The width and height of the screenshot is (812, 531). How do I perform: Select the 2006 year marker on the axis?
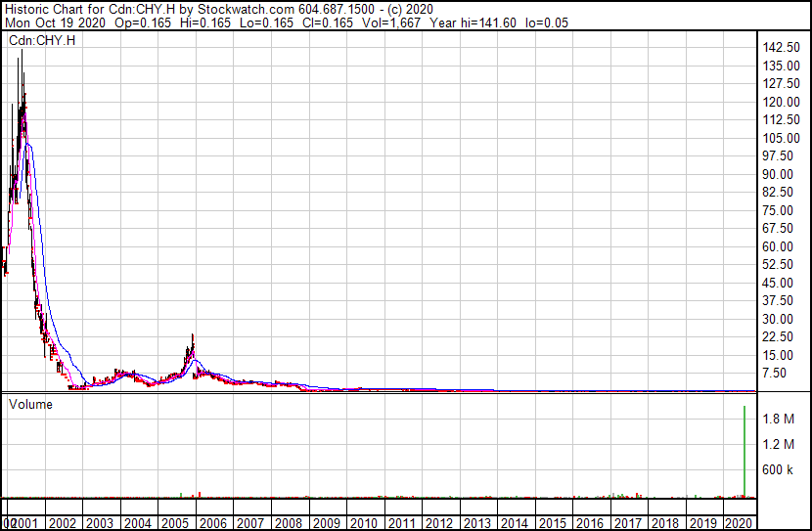(212, 523)
